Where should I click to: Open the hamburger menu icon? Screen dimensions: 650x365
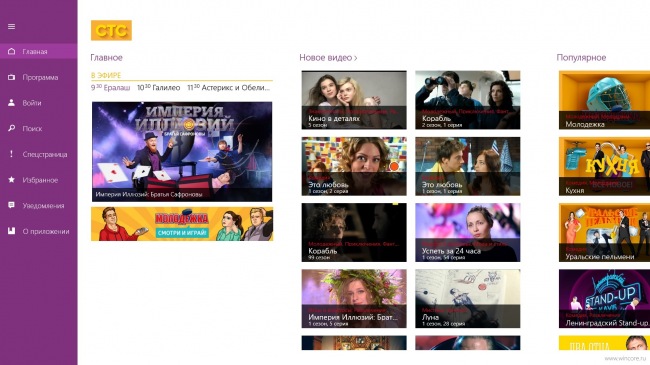tap(11, 27)
